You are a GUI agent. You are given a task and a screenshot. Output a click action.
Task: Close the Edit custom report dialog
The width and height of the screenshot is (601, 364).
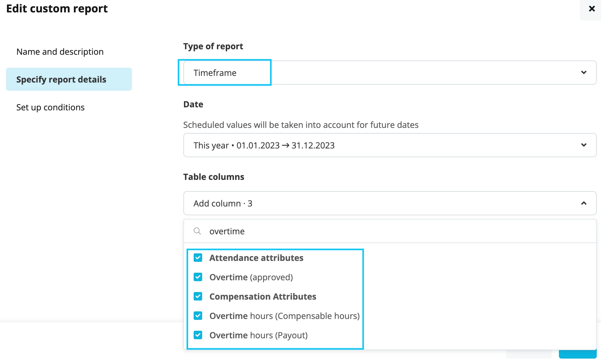(x=592, y=9)
